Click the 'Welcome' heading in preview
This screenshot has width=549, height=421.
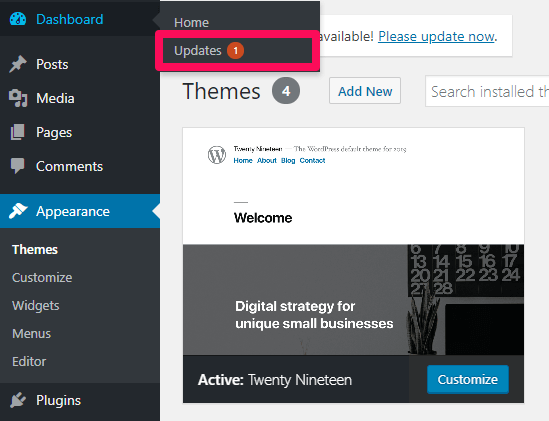tap(263, 218)
